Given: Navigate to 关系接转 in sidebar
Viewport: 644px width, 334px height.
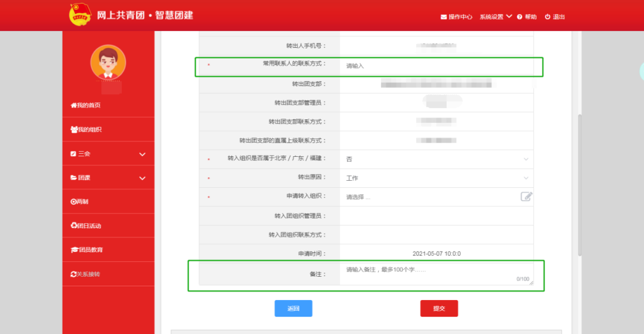Looking at the screenshot, I should pos(86,274).
